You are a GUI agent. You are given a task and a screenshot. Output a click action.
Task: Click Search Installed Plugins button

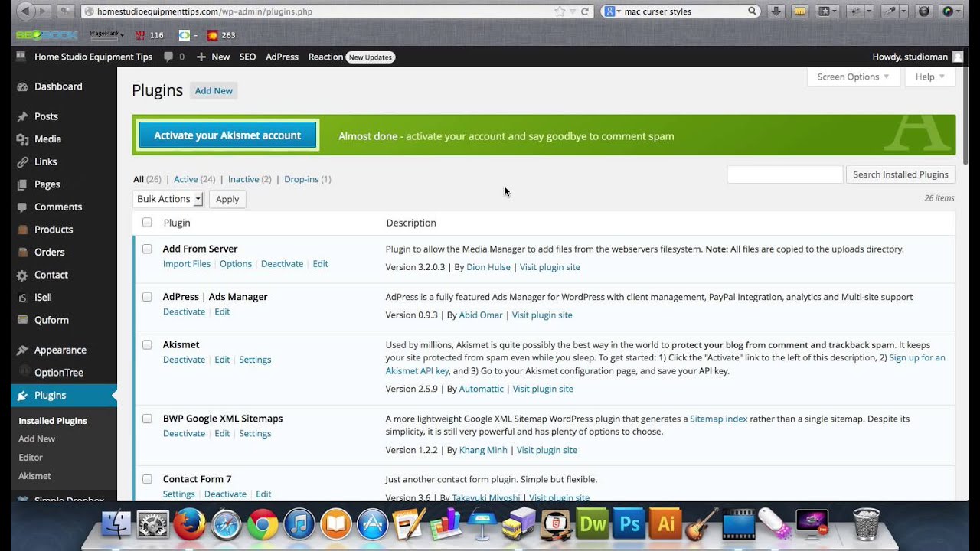(900, 174)
